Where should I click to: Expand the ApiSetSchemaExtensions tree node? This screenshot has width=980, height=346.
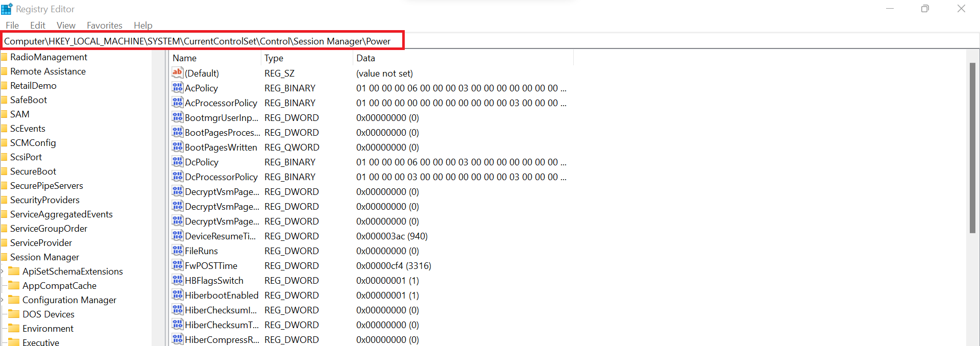[x=3, y=271]
